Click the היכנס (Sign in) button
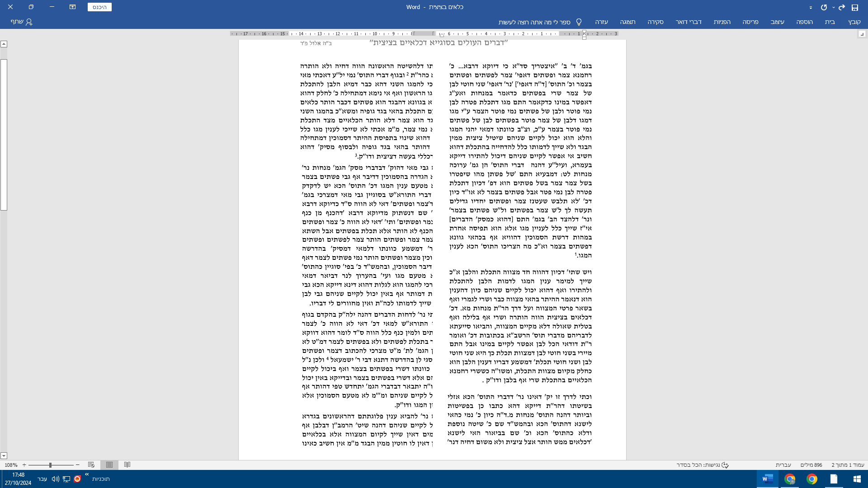The height and width of the screenshot is (488, 868). coord(99,7)
